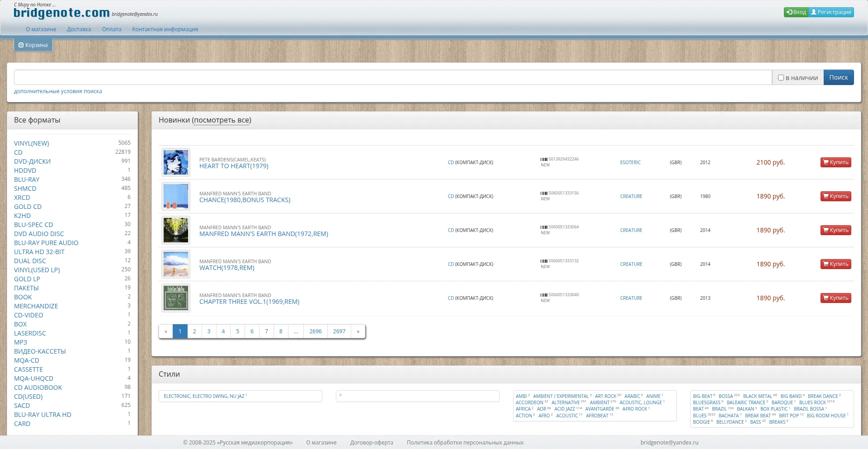Open the Регистрация sign-up button
Image resolution: width=868 pixels, height=449 pixels.
tap(831, 12)
